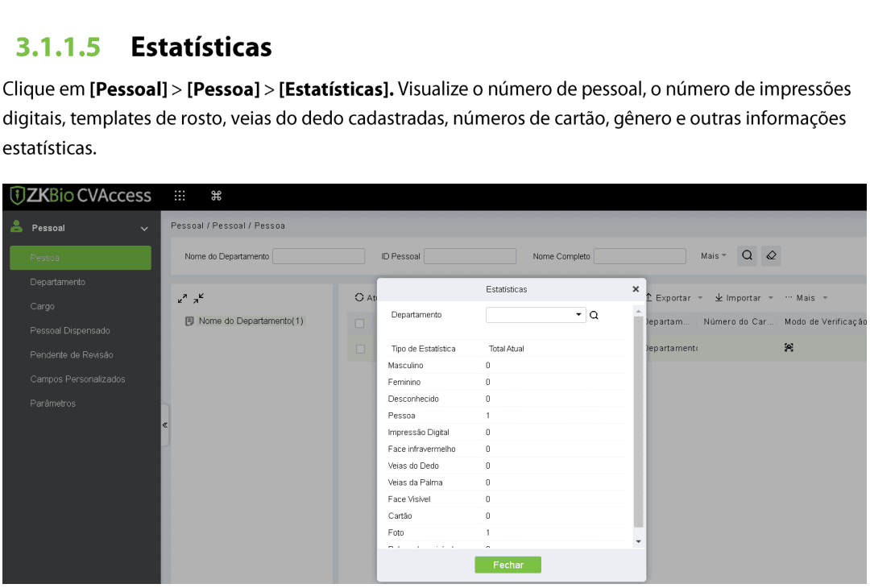Open Campos Personalizados in the sidebar
The height and width of the screenshot is (588, 870).
pyautogui.click(x=77, y=379)
